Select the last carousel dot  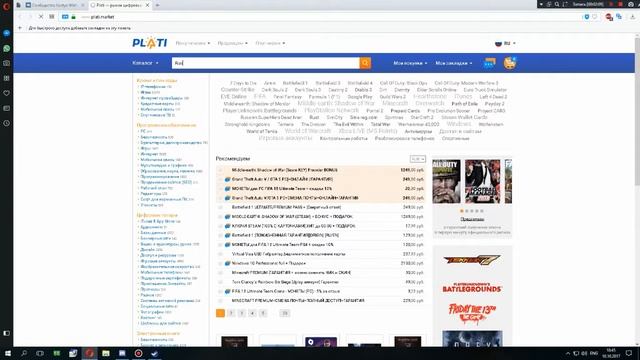click(482, 211)
